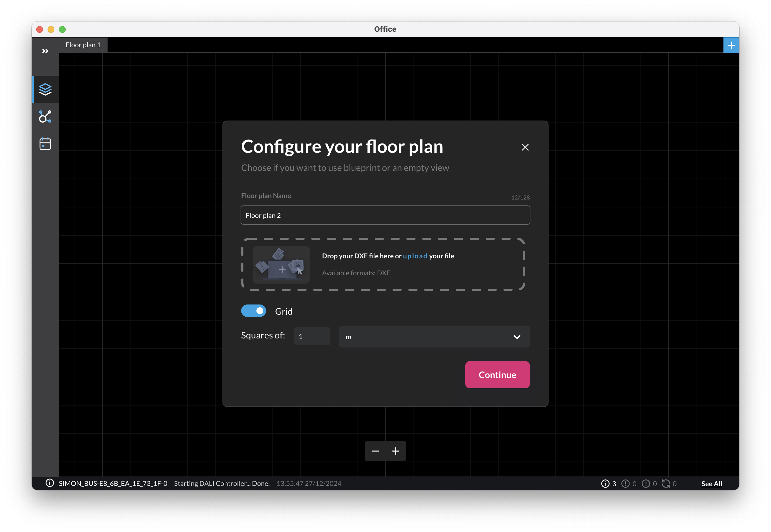Zoom in using the plus control
The height and width of the screenshot is (532, 771).
pyautogui.click(x=395, y=451)
